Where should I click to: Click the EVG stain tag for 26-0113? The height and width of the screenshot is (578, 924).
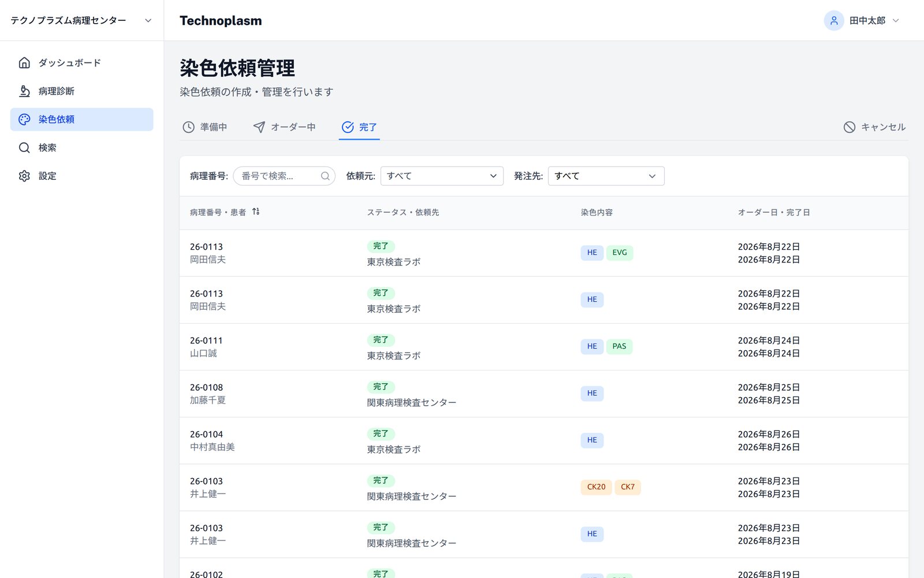[620, 253]
